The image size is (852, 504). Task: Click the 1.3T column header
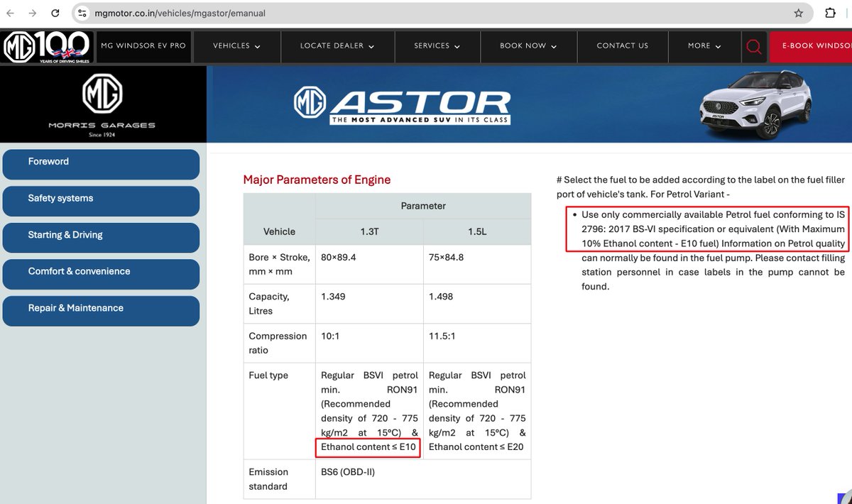[369, 231]
